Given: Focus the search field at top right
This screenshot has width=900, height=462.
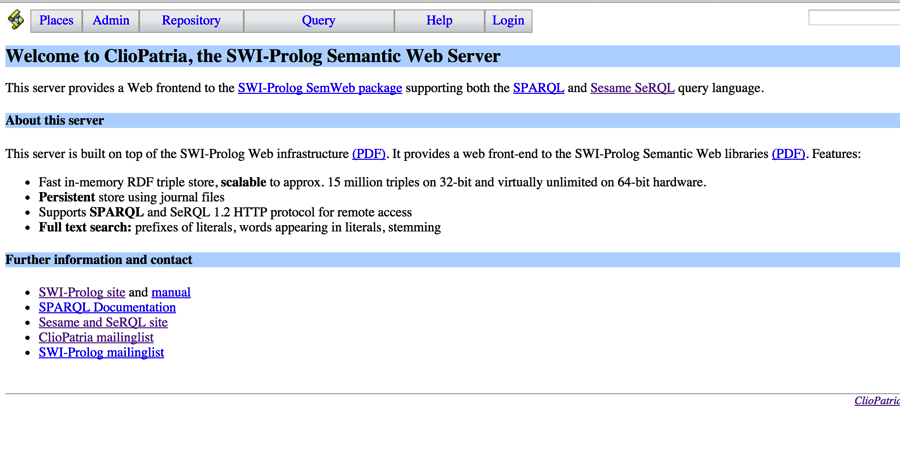Looking at the screenshot, I should (854, 18).
